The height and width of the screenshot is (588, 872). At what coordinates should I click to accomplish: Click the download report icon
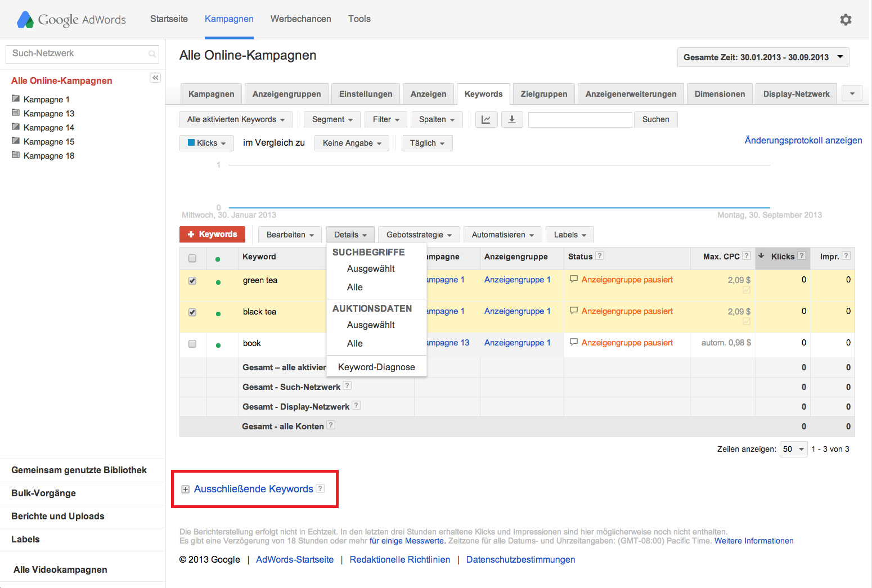click(x=512, y=119)
